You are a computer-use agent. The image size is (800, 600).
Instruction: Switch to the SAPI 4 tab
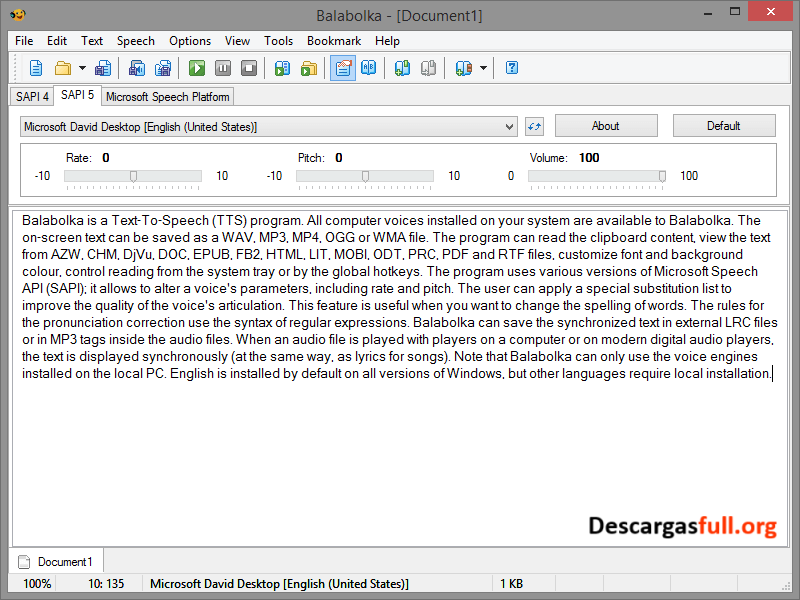tap(32, 96)
